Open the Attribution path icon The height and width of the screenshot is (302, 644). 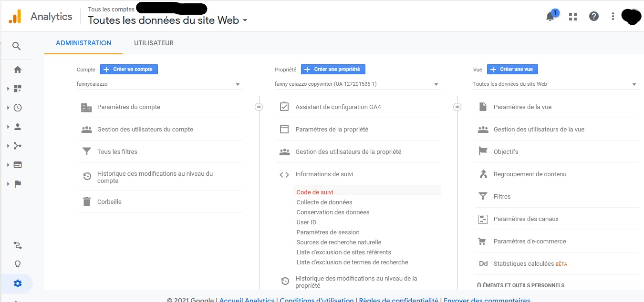tap(18, 246)
